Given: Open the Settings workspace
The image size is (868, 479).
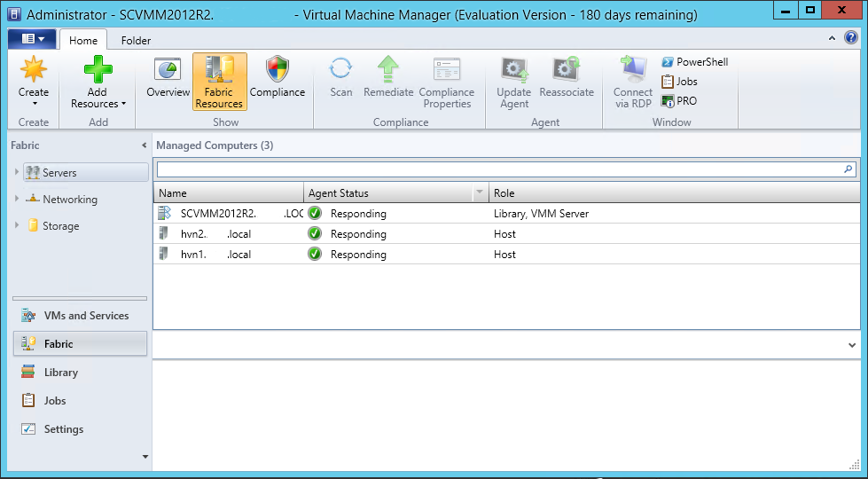Looking at the screenshot, I should pyautogui.click(x=81, y=429).
